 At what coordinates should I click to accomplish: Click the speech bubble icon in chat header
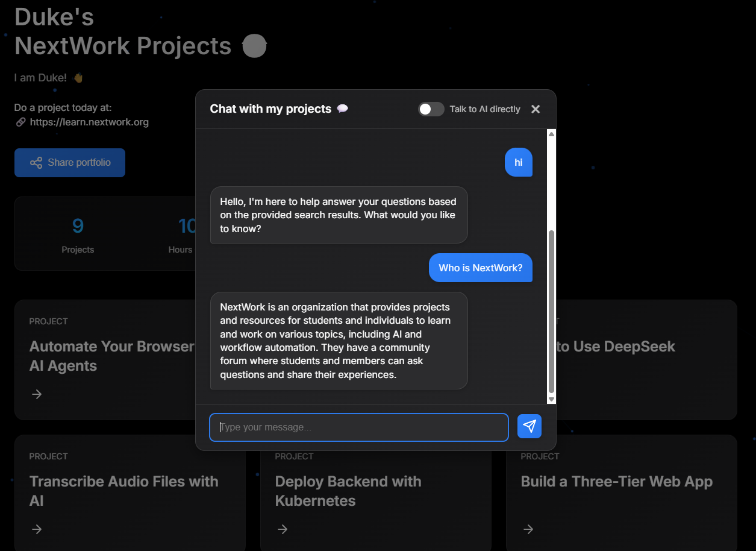click(342, 109)
